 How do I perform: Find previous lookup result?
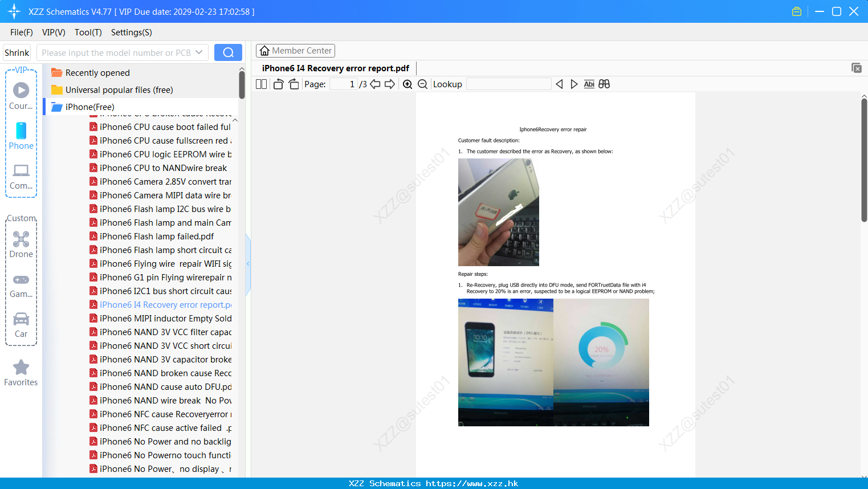[559, 84]
